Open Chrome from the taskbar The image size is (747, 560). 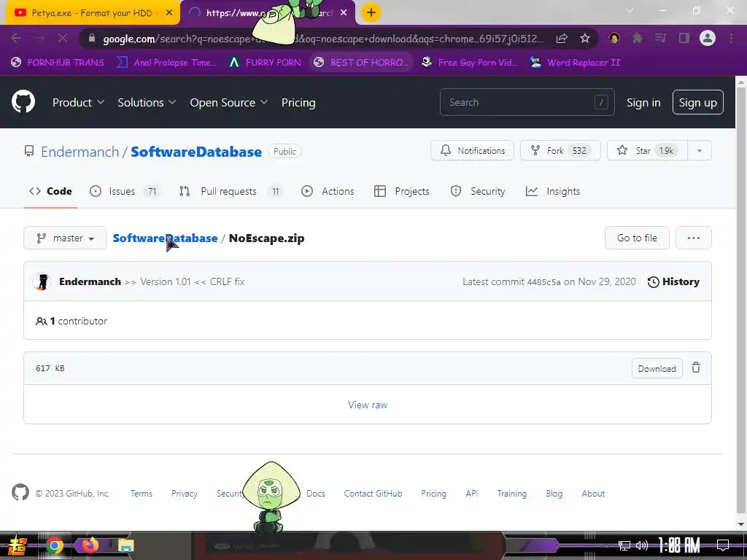pyautogui.click(x=55, y=545)
